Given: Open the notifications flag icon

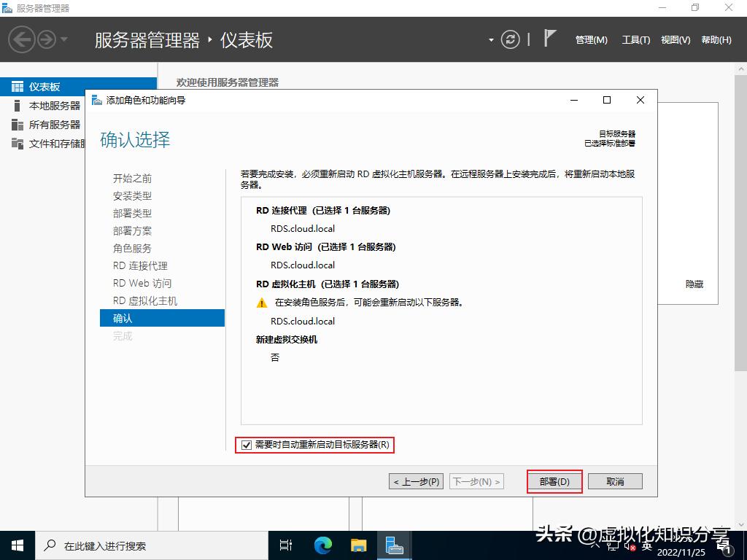Looking at the screenshot, I should (551, 39).
